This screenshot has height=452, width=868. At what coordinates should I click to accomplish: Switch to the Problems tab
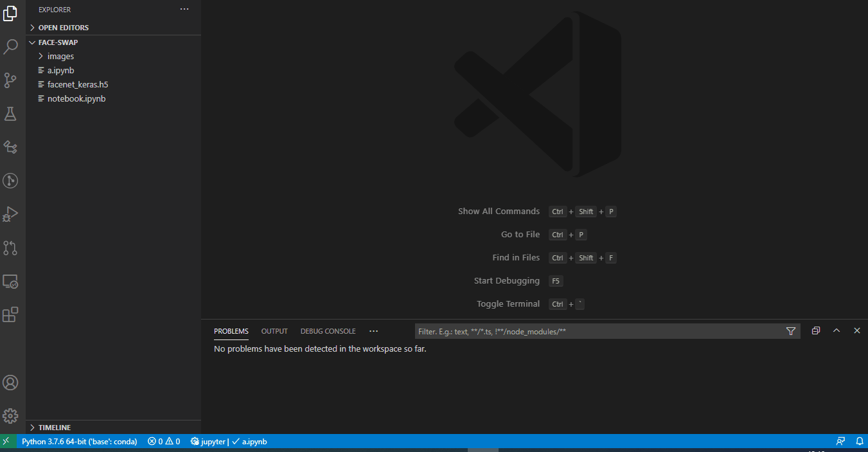coord(231,331)
